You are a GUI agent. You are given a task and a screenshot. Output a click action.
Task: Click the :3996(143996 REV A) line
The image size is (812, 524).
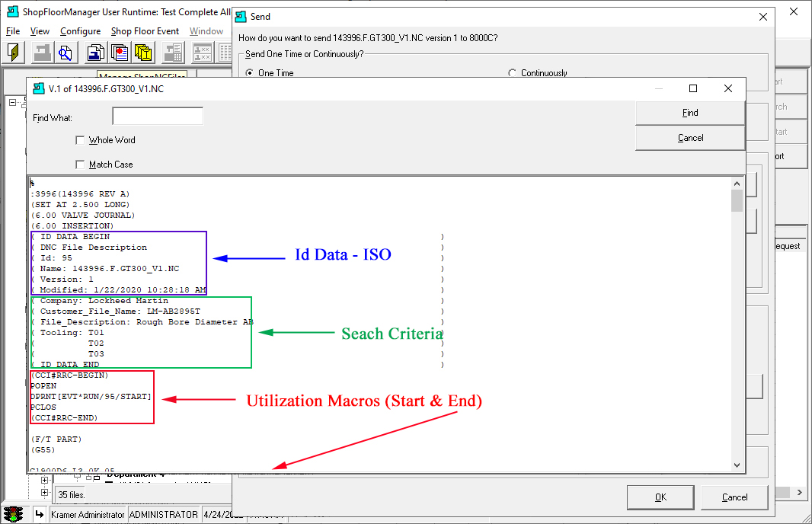[x=80, y=193]
